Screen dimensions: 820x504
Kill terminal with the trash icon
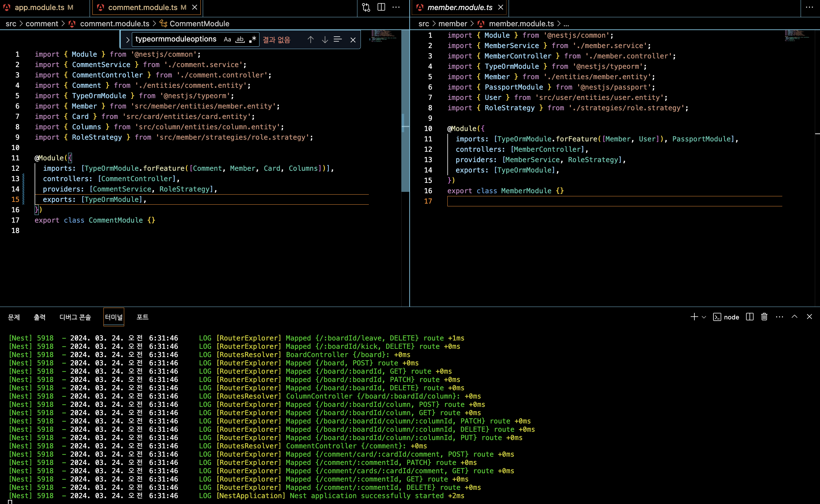(x=764, y=317)
